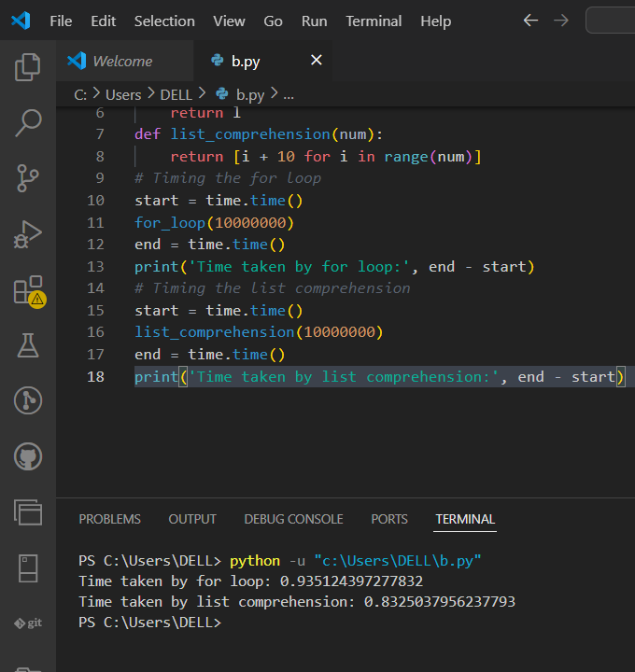Open the Source Control view
635x672 pixels.
pyautogui.click(x=28, y=178)
